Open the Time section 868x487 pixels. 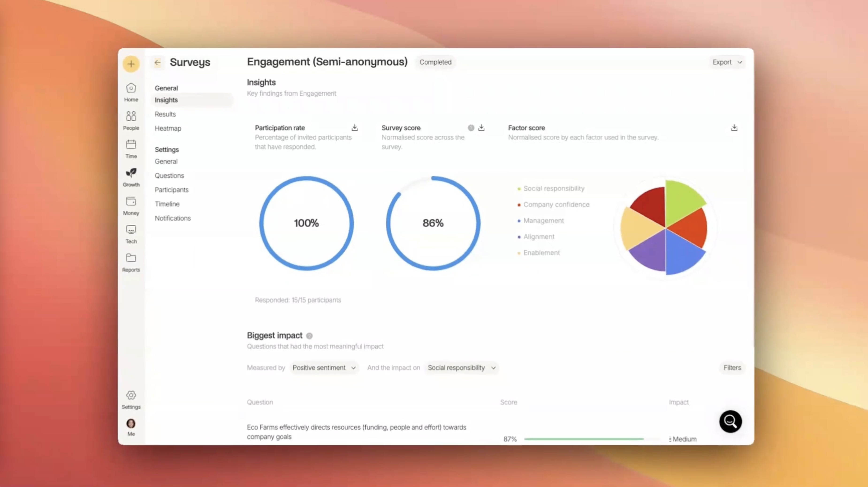pos(131,149)
